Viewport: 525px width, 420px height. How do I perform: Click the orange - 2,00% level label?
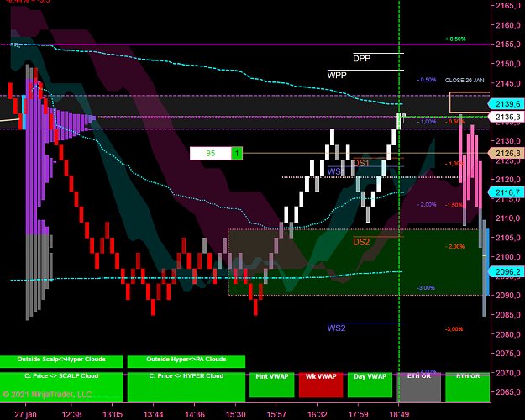click(454, 247)
